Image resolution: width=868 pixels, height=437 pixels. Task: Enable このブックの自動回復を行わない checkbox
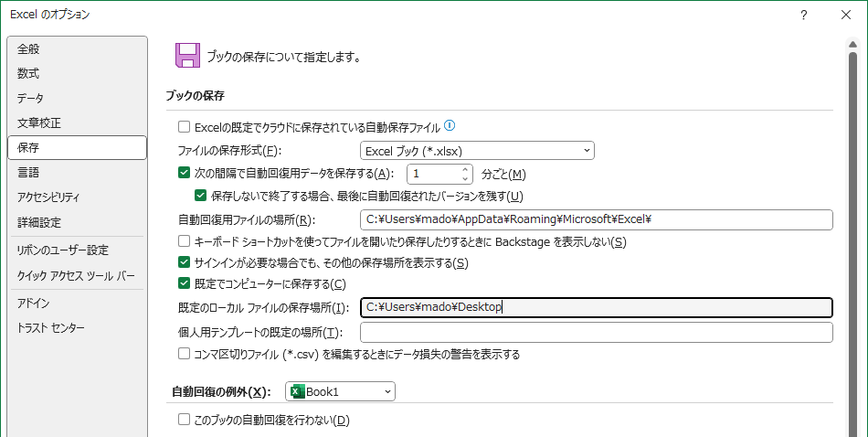(184, 420)
